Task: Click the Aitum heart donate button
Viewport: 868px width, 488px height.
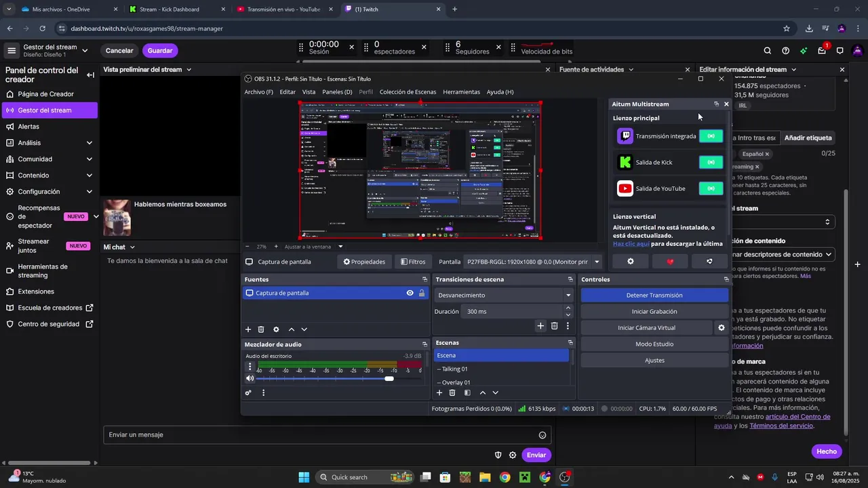Action: [670, 261]
